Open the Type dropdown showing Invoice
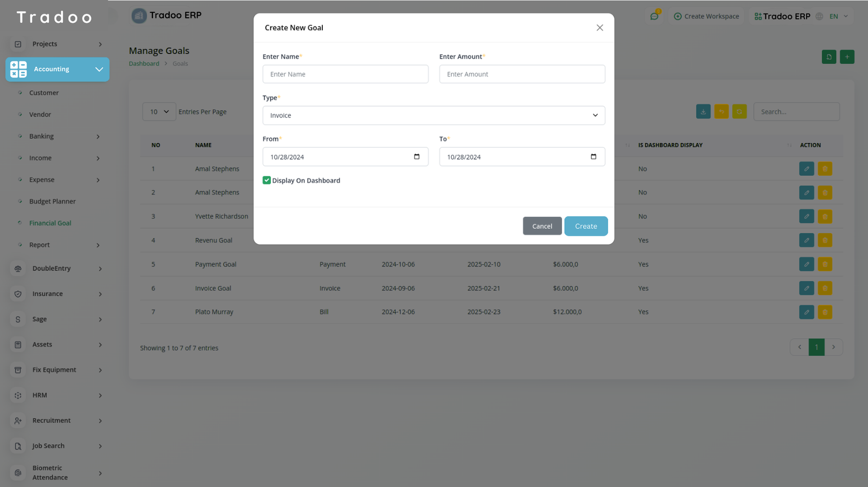Viewport: 868px width, 487px height. pos(433,116)
